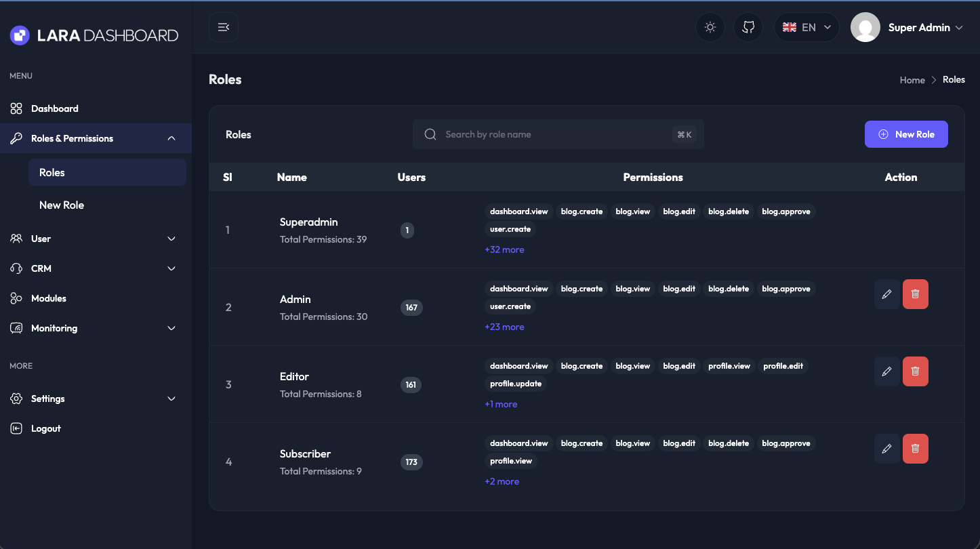The width and height of the screenshot is (980, 549).
Task: Toggle light mode with the sun icon
Action: click(x=710, y=27)
